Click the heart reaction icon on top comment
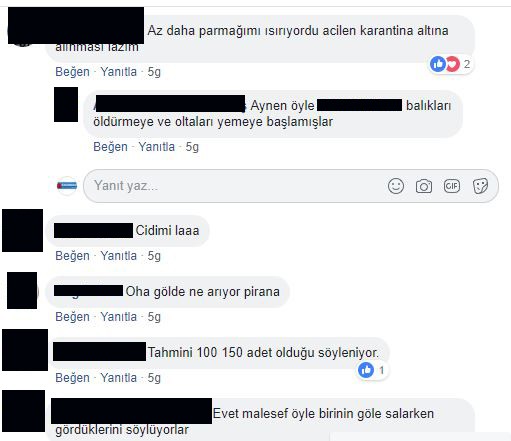 click(453, 64)
